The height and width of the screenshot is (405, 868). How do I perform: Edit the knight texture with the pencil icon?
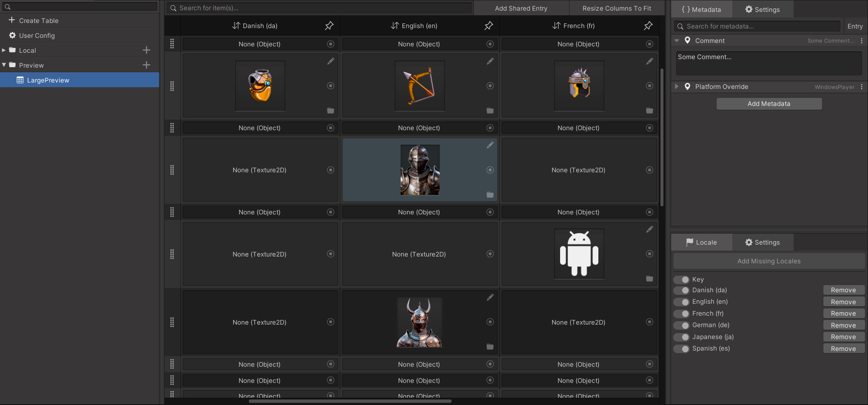[490, 145]
